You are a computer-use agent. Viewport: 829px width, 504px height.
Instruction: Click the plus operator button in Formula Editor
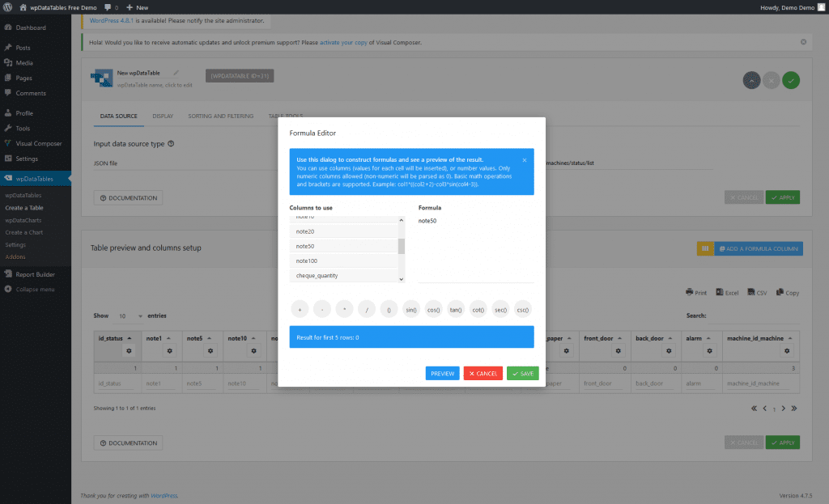300,310
